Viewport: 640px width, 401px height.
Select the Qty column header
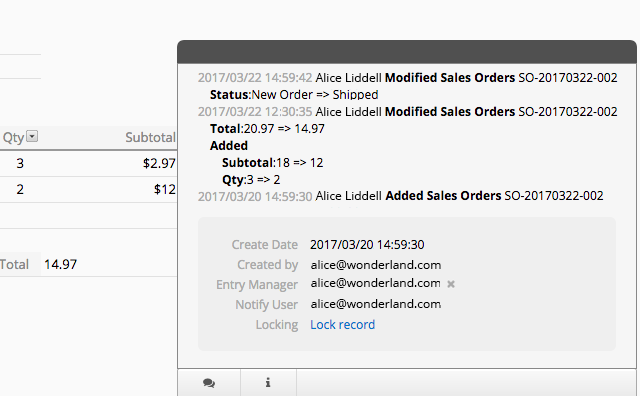coord(13,138)
